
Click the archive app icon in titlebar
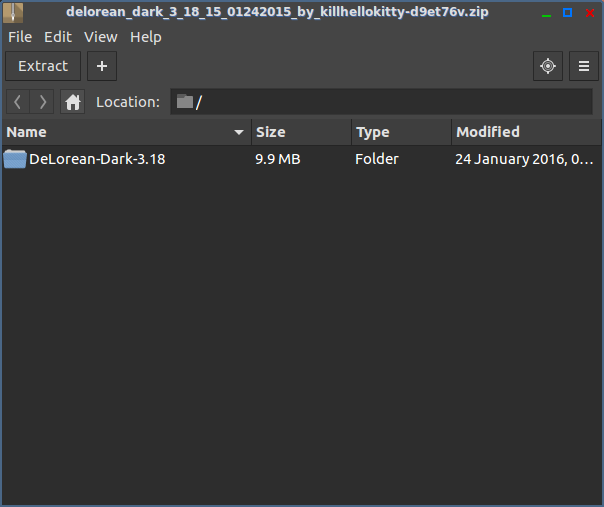coord(13,13)
